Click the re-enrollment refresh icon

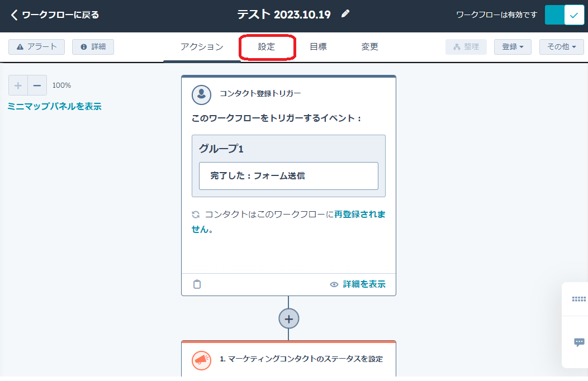tap(196, 215)
